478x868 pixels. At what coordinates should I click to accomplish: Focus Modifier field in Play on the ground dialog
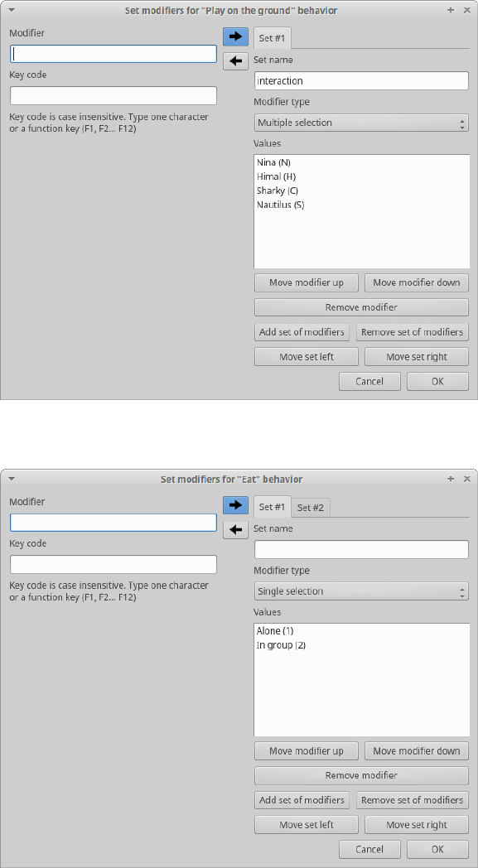click(113, 54)
